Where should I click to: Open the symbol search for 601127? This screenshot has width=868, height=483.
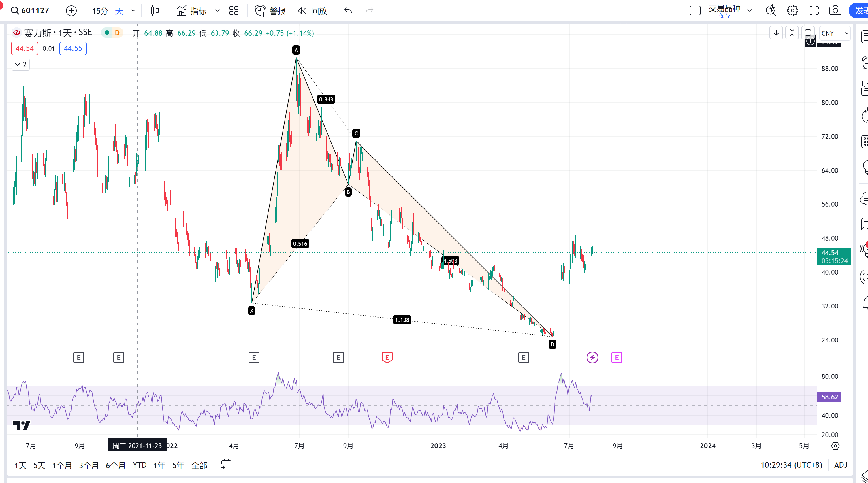point(30,11)
